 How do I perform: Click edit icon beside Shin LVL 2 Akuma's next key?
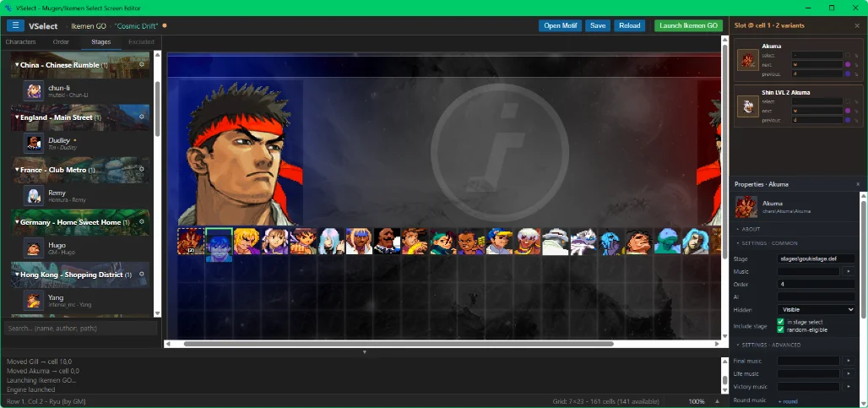coord(856,111)
